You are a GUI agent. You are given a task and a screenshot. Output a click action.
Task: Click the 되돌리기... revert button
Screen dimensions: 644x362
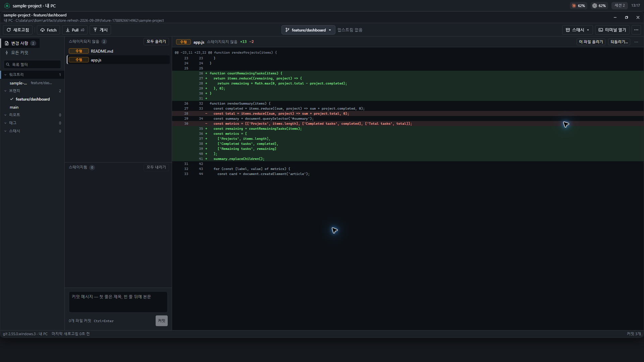619,42
